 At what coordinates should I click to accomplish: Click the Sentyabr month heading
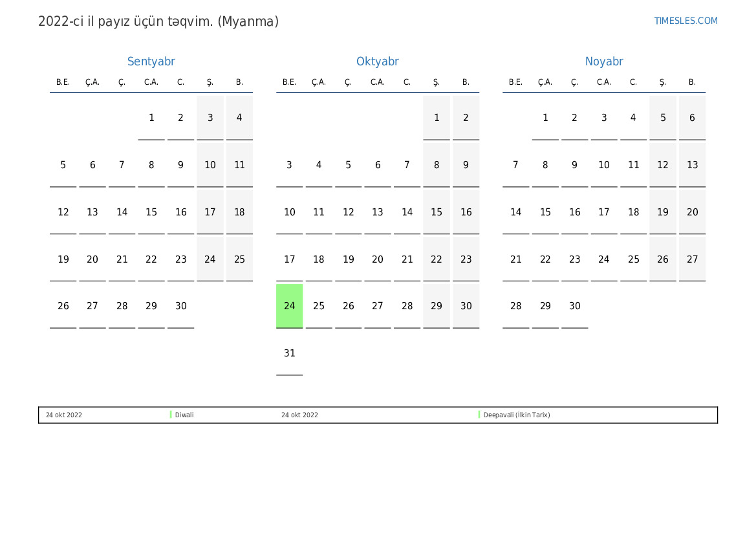[151, 61]
